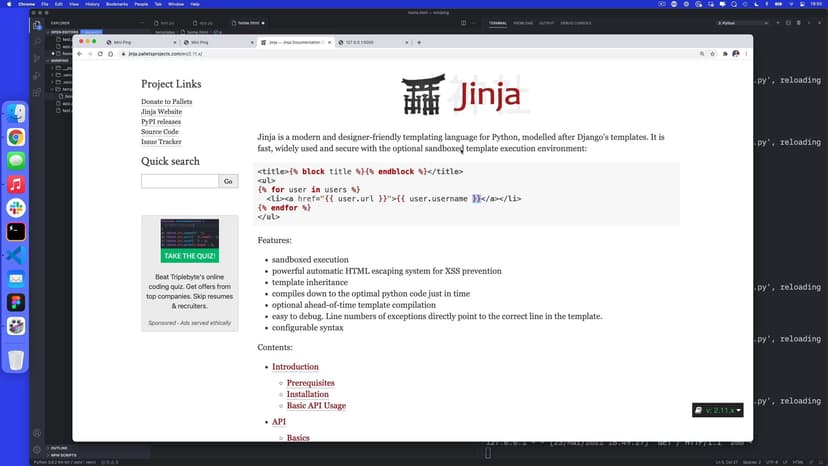
Task: Bookmark this page with the star icon
Action: pos(713,54)
